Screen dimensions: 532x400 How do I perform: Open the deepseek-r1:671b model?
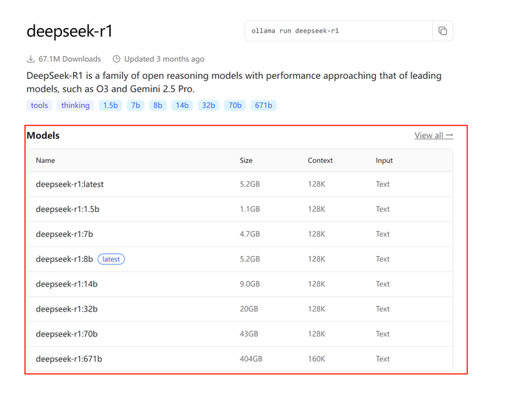click(x=69, y=359)
